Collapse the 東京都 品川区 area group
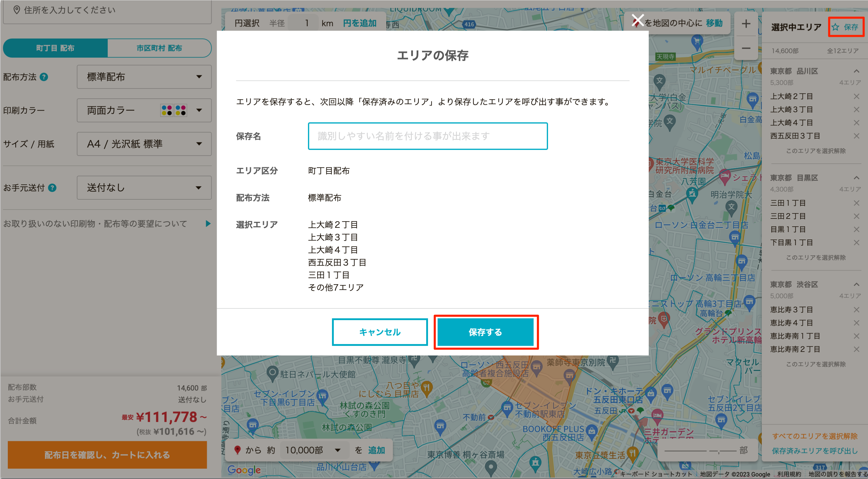 [856, 71]
